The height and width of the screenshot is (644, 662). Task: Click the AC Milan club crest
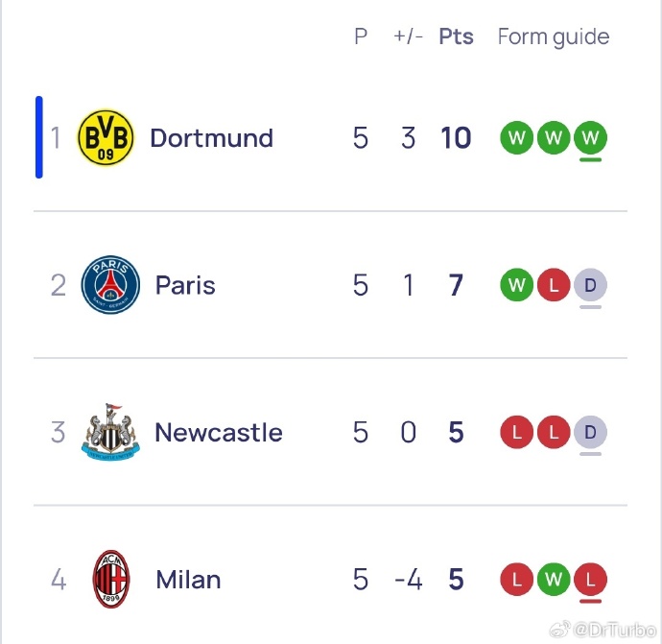click(x=111, y=580)
